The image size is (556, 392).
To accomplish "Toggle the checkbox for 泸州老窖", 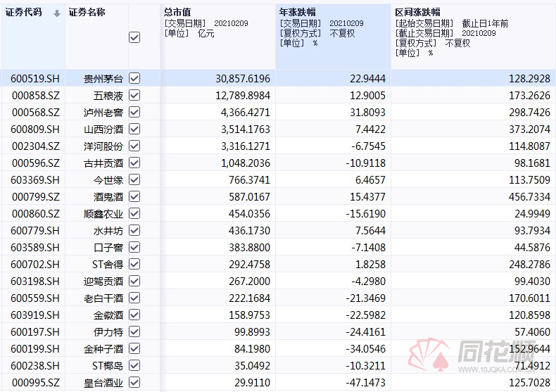I will (134, 112).
